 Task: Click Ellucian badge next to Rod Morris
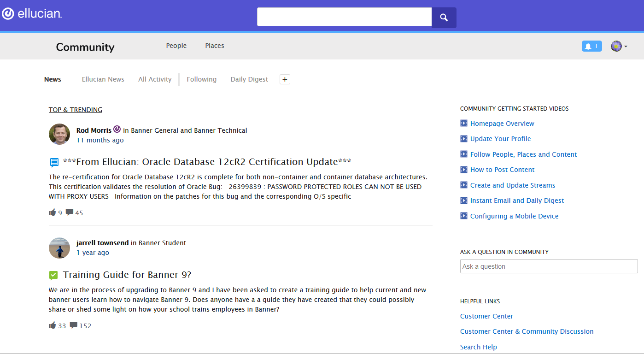(x=117, y=130)
